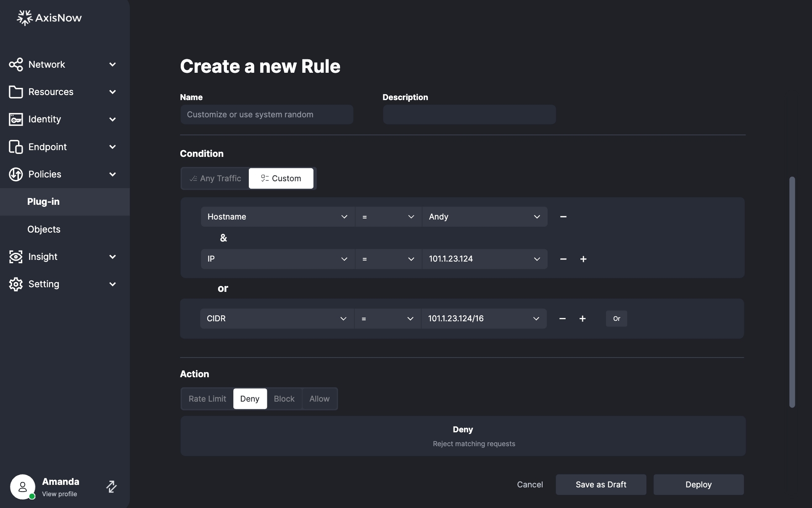Click the switch-account arrows icon beside Amanda

point(111,487)
